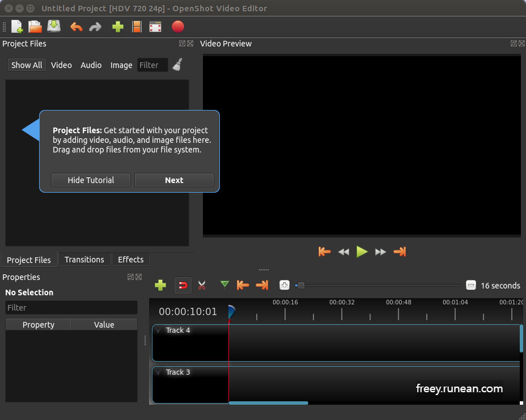This screenshot has width=526, height=420.
Task: Go to previous marker on timeline
Action: coord(243,285)
